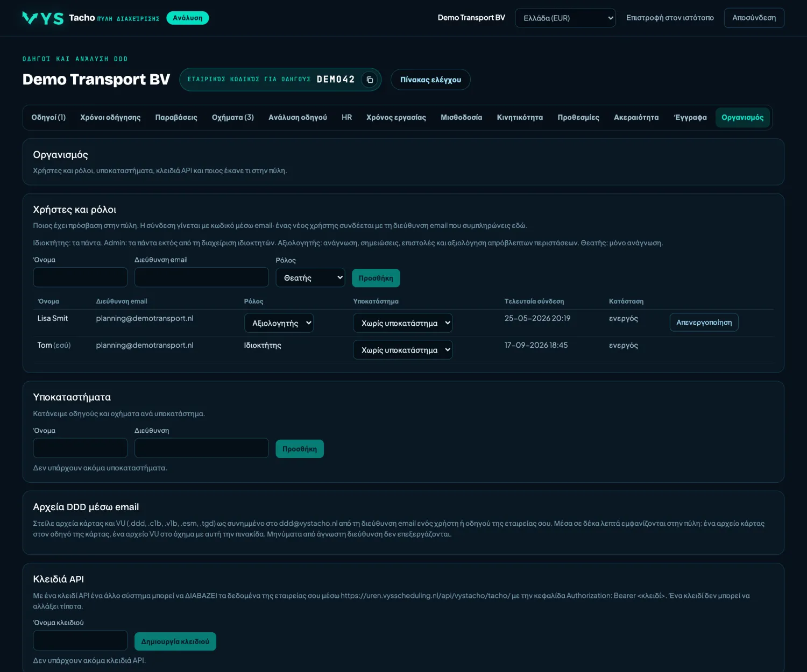Screen dimensions: 807x672
Task: Click Tom's ενεργός status
Action: (624, 345)
